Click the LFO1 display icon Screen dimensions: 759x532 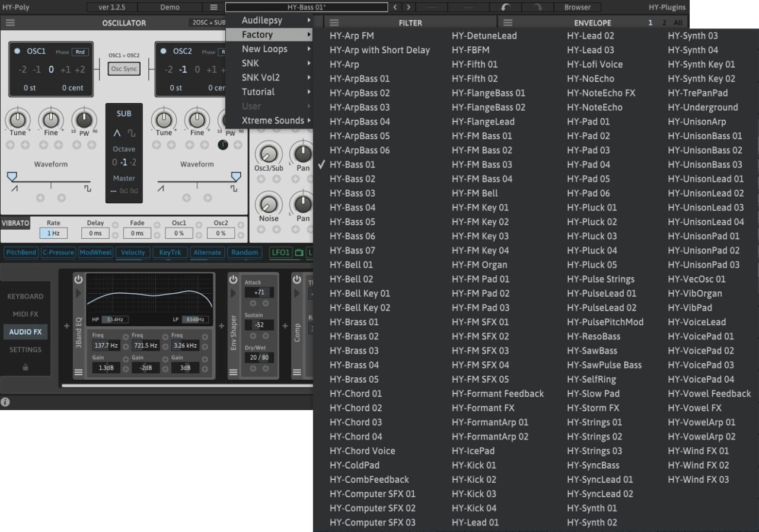pyautogui.click(x=299, y=252)
